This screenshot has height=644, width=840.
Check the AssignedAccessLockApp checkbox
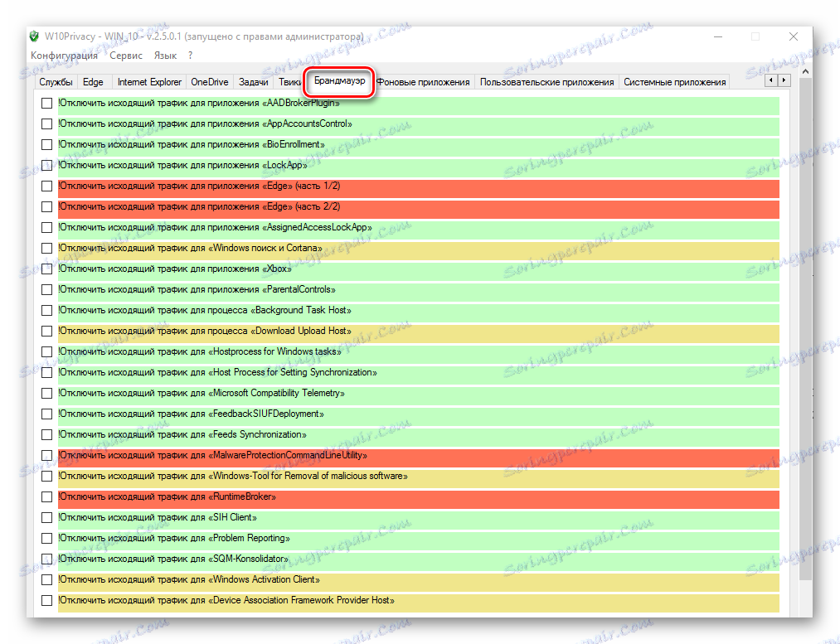coord(47,228)
